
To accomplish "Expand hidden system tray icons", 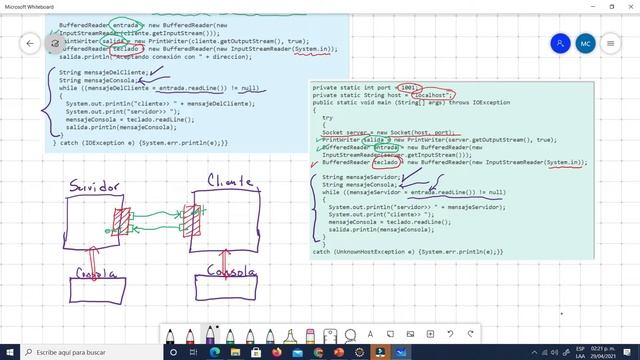I will (x=534, y=352).
